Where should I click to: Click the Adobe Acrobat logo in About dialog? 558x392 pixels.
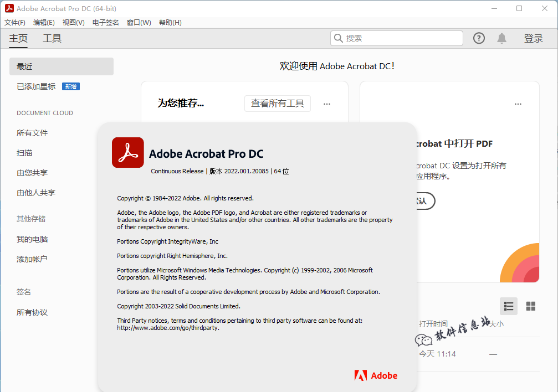tap(128, 152)
